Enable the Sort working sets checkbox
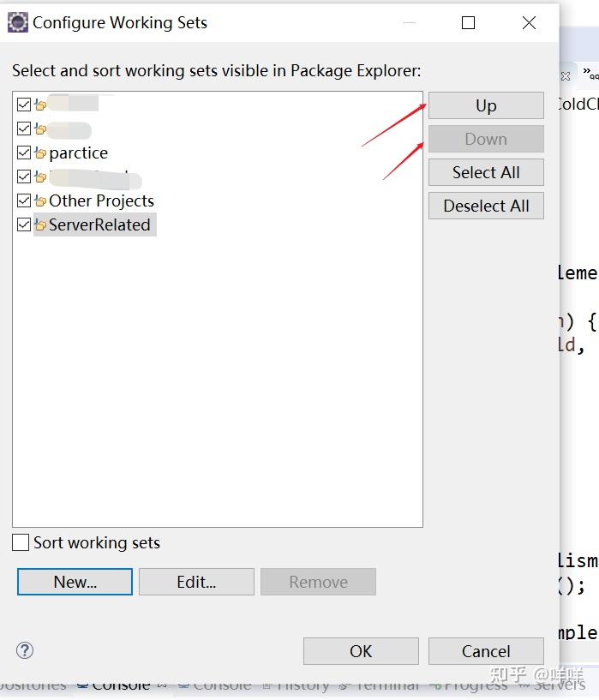The width and height of the screenshot is (599, 700). coord(21,542)
